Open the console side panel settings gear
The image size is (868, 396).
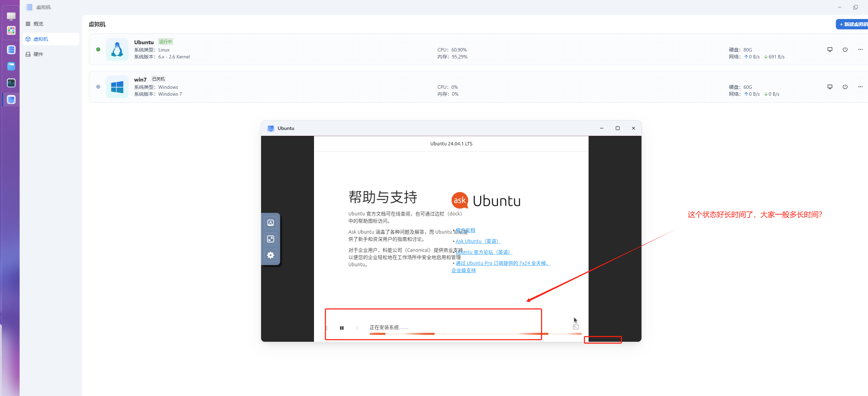tap(271, 255)
